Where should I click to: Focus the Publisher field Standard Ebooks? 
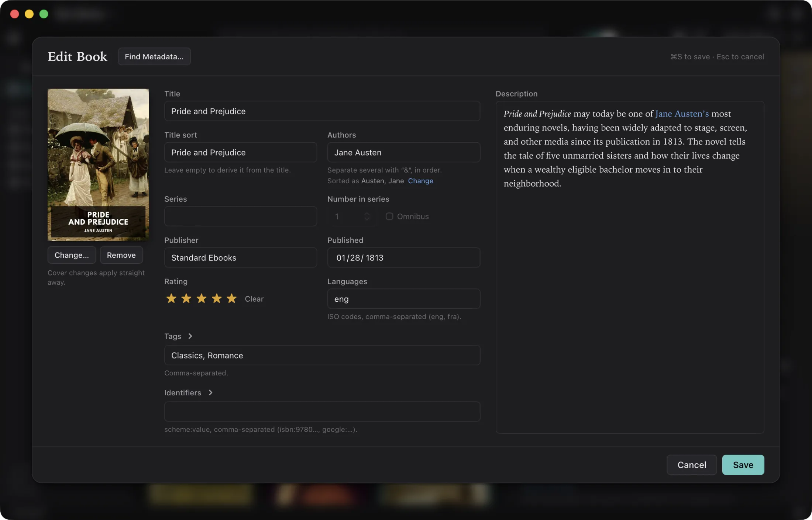(x=240, y=257)
